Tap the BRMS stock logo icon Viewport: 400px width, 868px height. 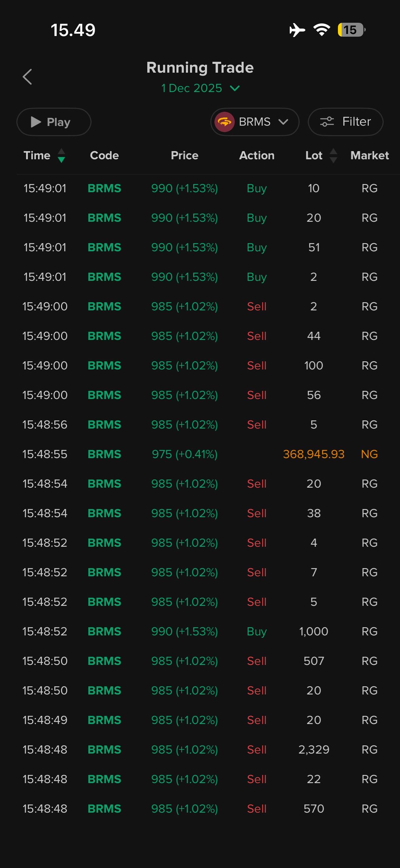point(224,122)
